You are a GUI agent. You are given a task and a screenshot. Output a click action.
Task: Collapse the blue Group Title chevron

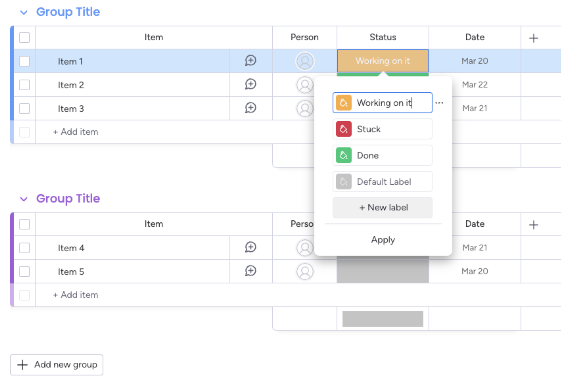[x=24, y=12]
